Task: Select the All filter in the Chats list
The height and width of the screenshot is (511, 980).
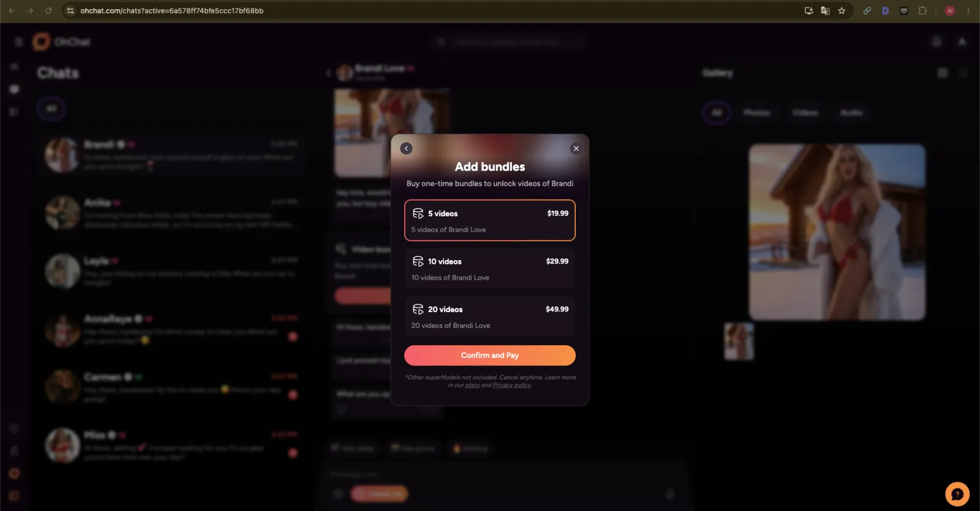Action: tap(51, 109)
